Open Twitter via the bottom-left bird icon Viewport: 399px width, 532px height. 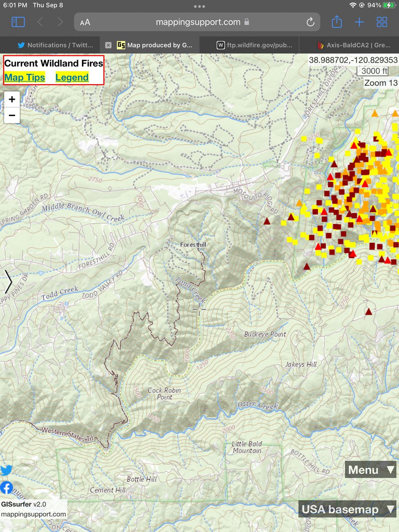7,470
